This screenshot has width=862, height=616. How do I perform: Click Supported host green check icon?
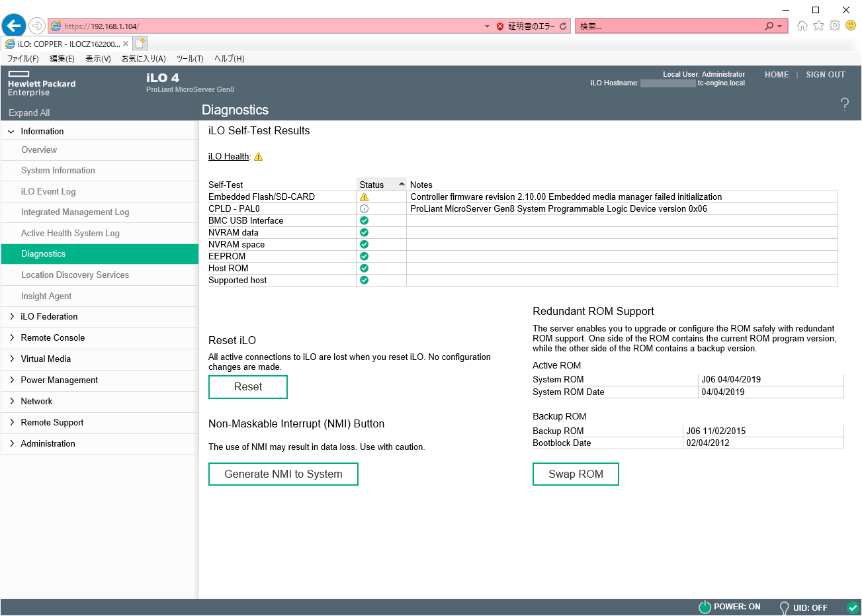pos(364,281)
